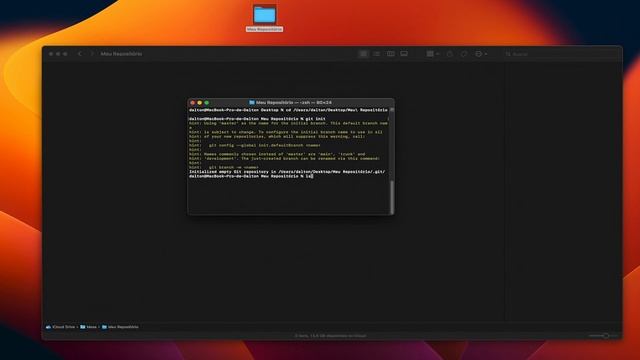Open the Finder group-by dropdown
This screenshot has width=640, height=360.
pos(433,54)
